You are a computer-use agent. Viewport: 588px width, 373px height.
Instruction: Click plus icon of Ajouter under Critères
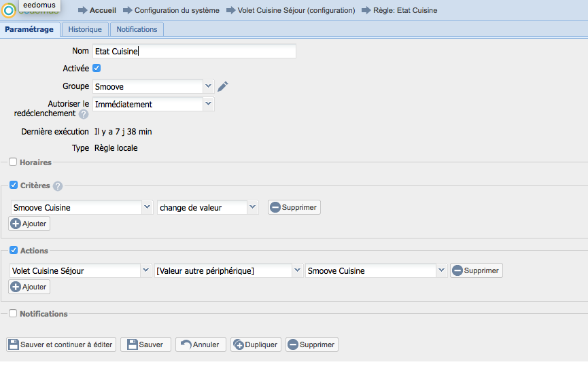(16, 224)
